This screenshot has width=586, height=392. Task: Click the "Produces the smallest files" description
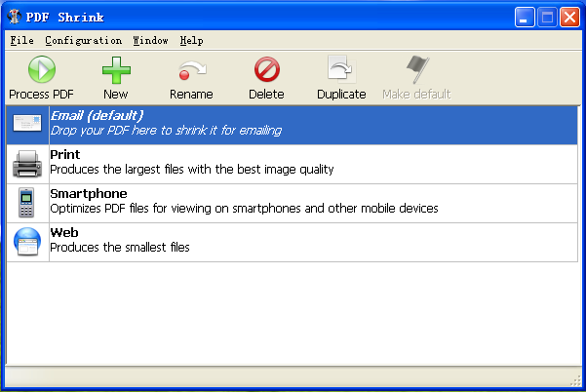click(x=120, y=248)
